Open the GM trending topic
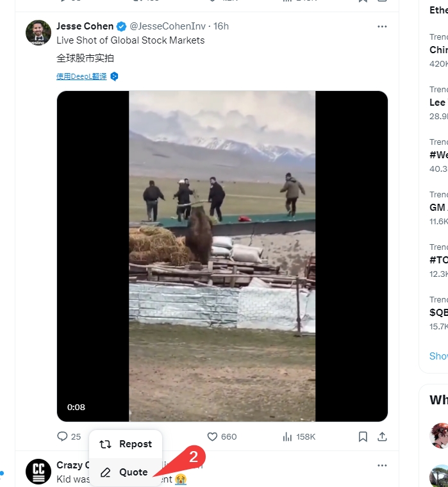The image size is (448, 487). 438,207
